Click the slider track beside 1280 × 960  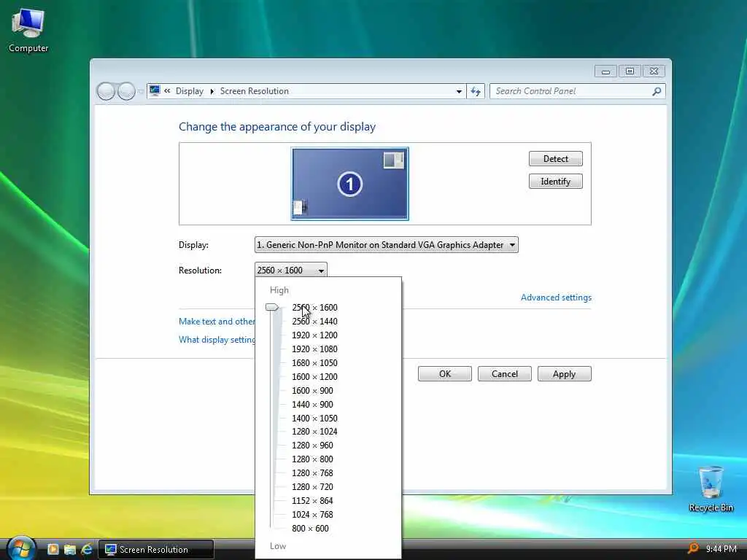[x=273, y=446]
